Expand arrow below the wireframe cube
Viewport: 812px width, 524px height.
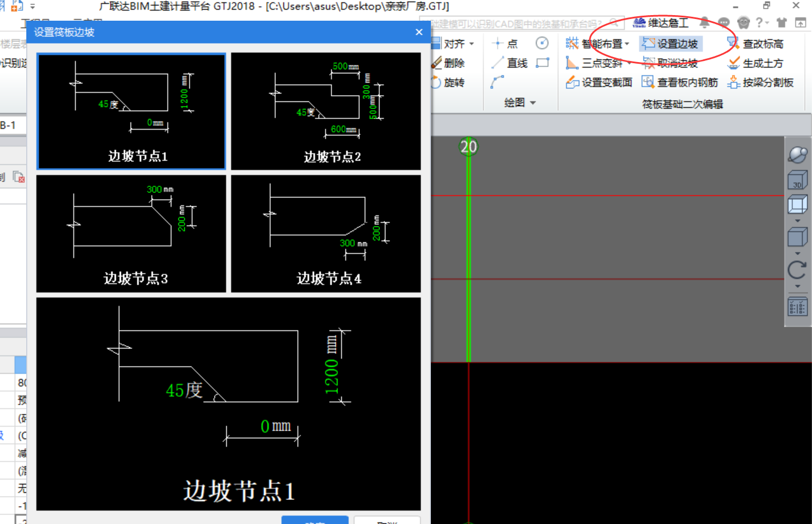[x=797, y=221]
